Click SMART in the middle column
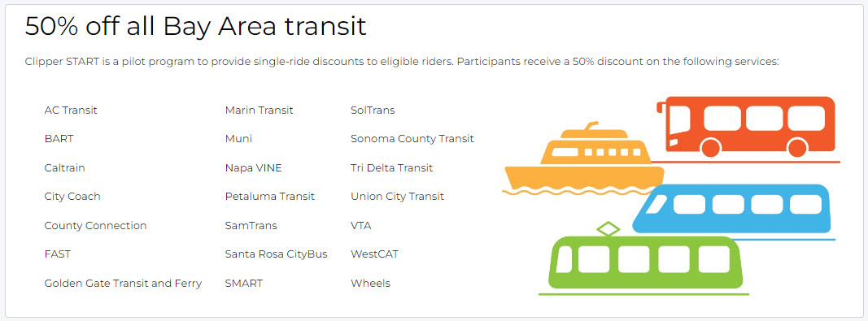Image resolution: width=868 pixels, height=321 pixels. tap(243, 284)
